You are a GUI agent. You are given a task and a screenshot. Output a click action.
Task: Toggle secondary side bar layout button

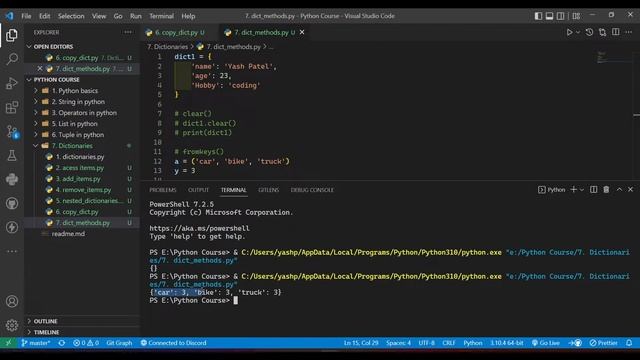point(561,16)
